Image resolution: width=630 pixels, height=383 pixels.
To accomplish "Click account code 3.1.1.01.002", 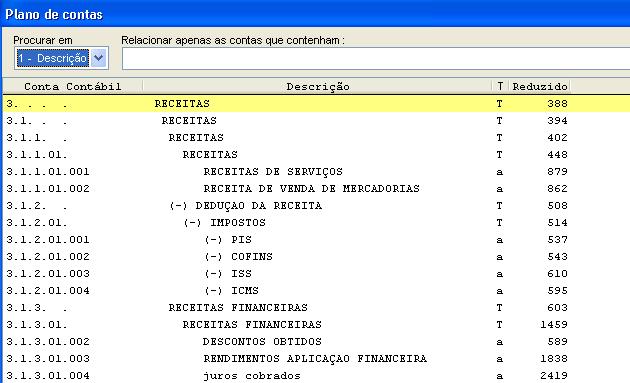I will (48, 188).
